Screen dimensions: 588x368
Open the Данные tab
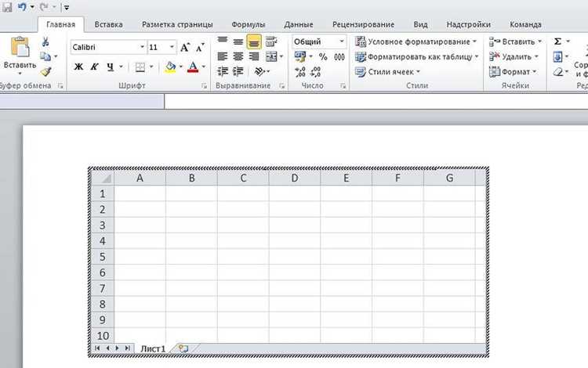click(x=299, y=24)
